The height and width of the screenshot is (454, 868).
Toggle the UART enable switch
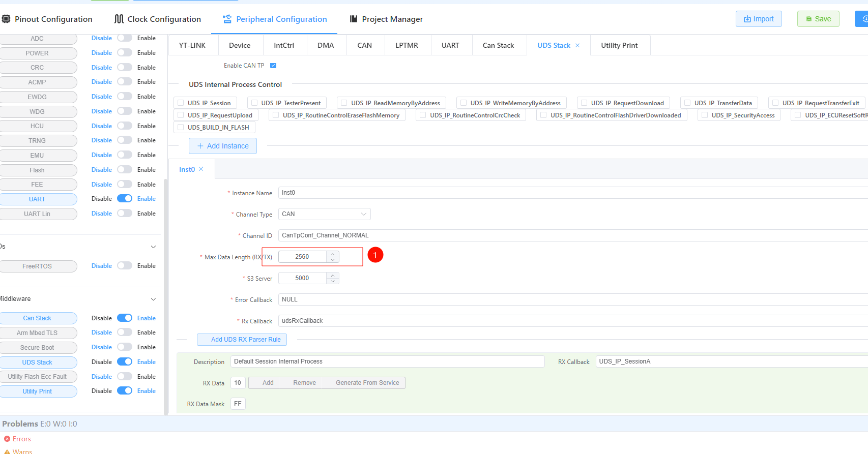pyautogui.click(x=125, y=199)
